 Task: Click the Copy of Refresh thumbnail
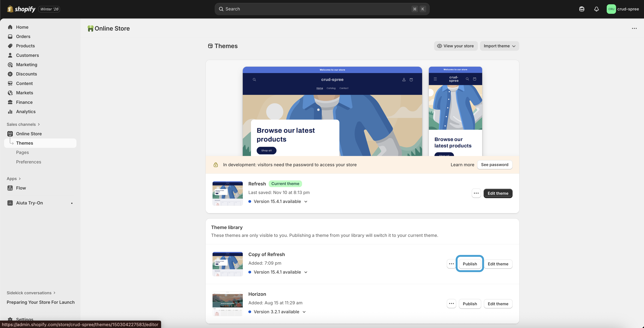click(x=227, y=264)
